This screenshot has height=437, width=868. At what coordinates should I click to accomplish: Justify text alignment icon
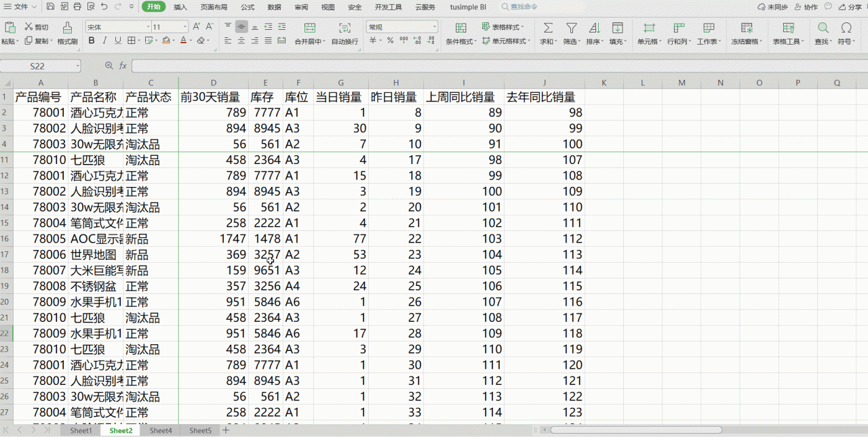pyautogui.click(x=269, y=41)
